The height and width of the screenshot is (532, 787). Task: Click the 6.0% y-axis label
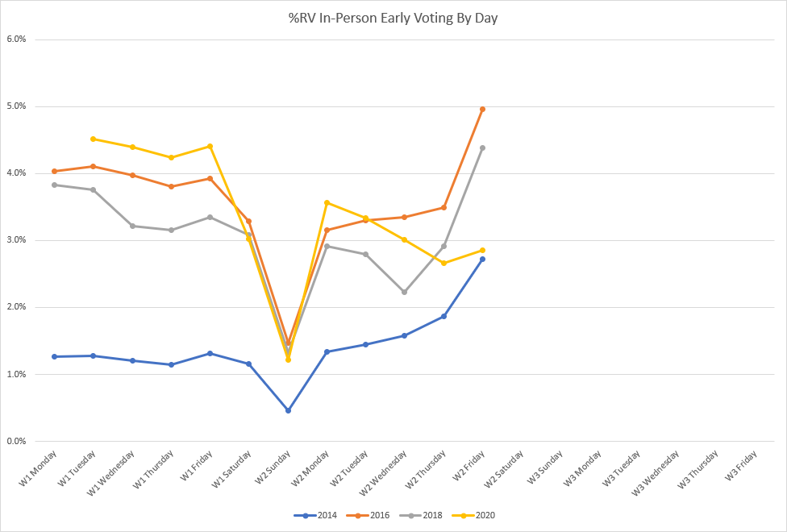pos(17,39)
